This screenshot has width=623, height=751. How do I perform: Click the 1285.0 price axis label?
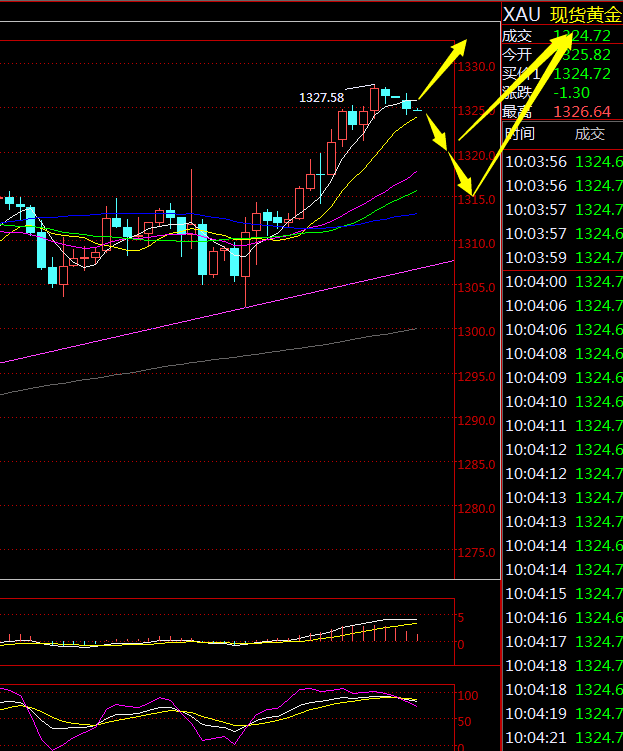pyautogui.click(x=476, y=465)
